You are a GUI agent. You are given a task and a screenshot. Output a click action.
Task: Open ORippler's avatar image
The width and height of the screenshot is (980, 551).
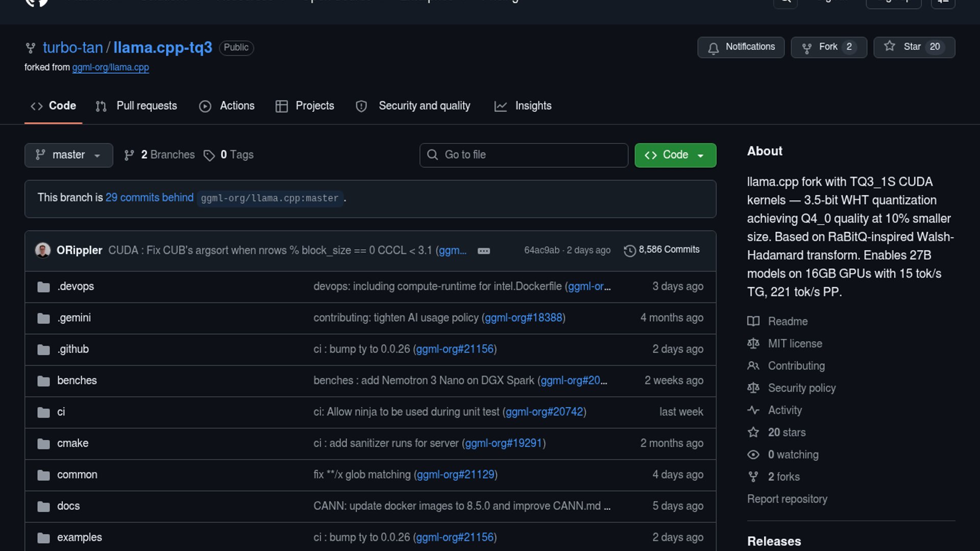(43, 250)
